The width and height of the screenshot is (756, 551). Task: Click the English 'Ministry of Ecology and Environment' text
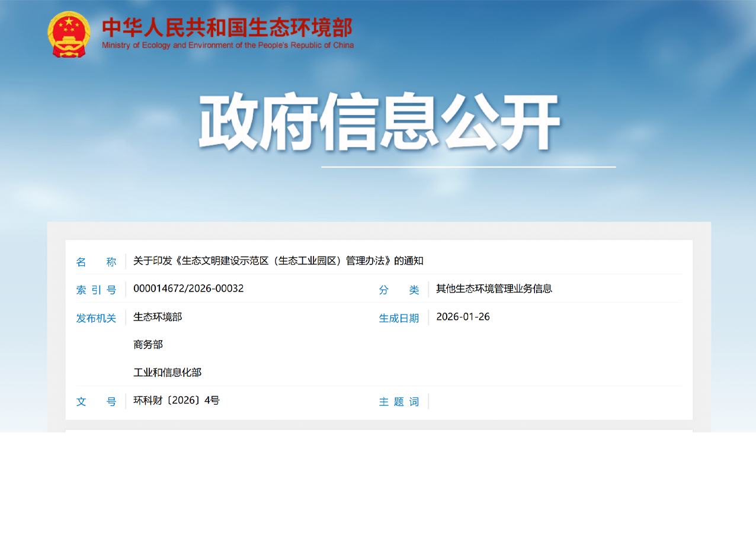228,45
